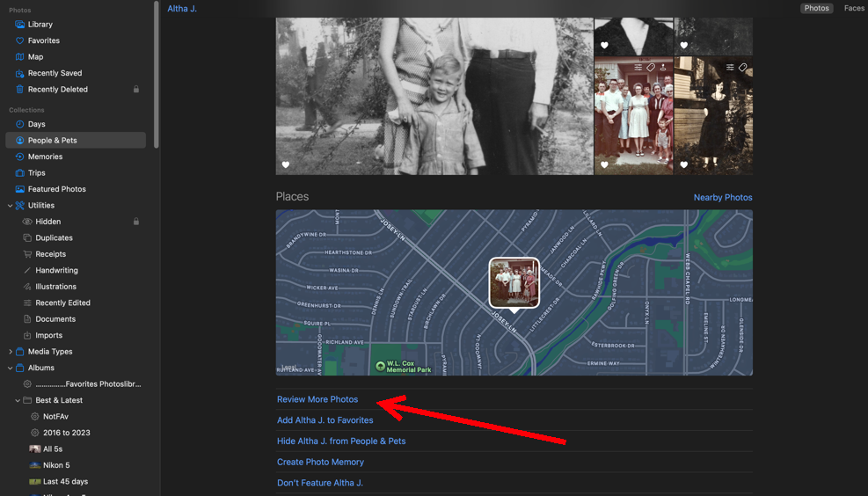Click the keyword tag badge on black dress photo
The image size is (868, 496).
743,67
